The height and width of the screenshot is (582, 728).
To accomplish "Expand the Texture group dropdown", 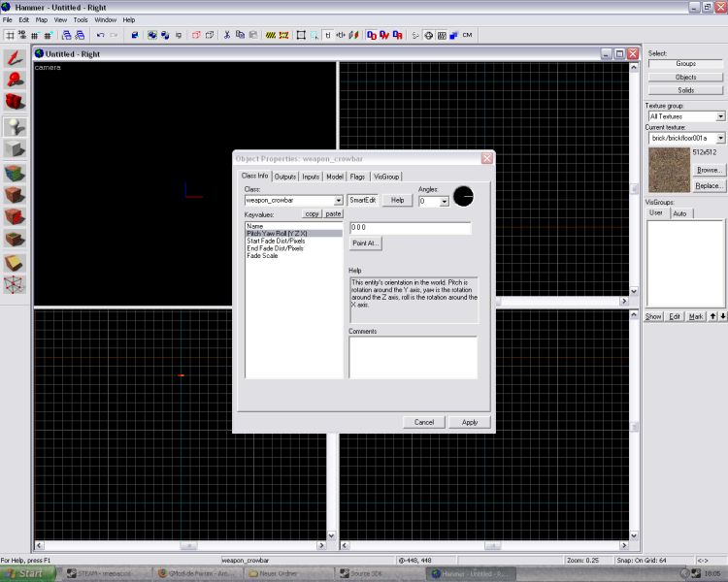I will [720, 116].
